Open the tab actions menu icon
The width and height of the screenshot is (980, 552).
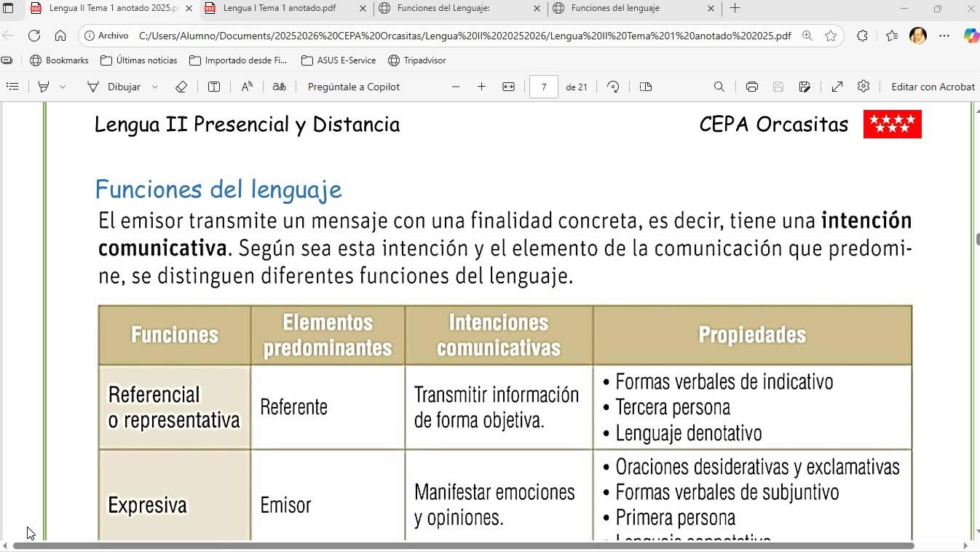pos(8,8)
